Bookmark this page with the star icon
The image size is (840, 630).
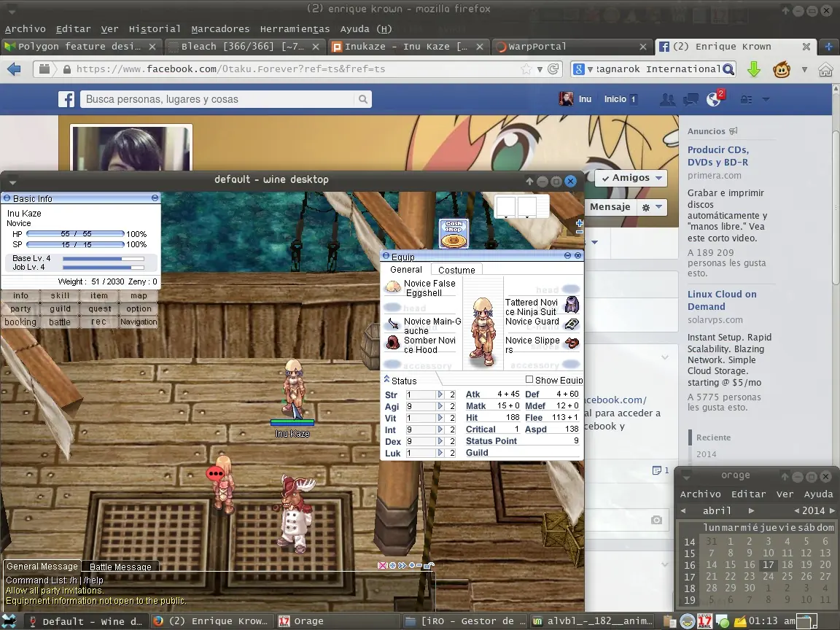[x=526, y=69]
